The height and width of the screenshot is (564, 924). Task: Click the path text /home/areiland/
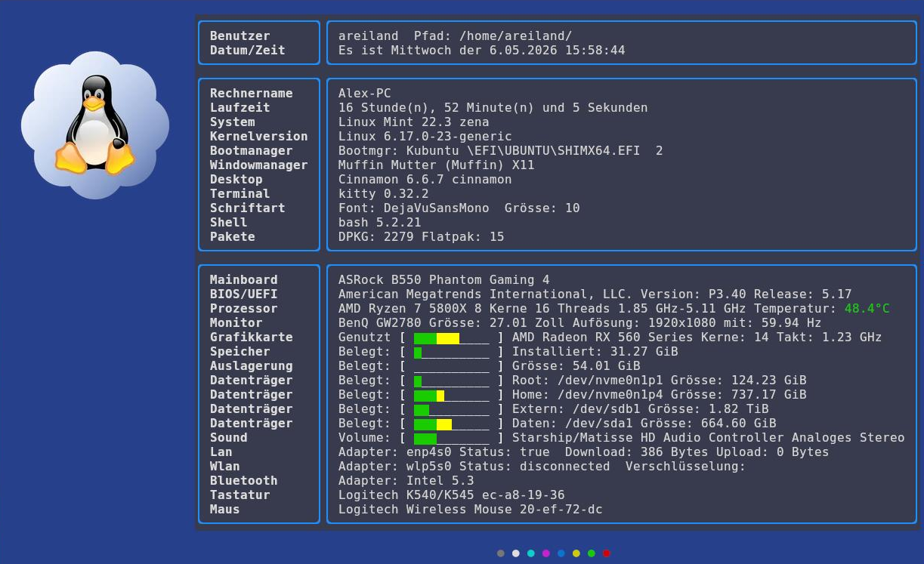(516, 36)
